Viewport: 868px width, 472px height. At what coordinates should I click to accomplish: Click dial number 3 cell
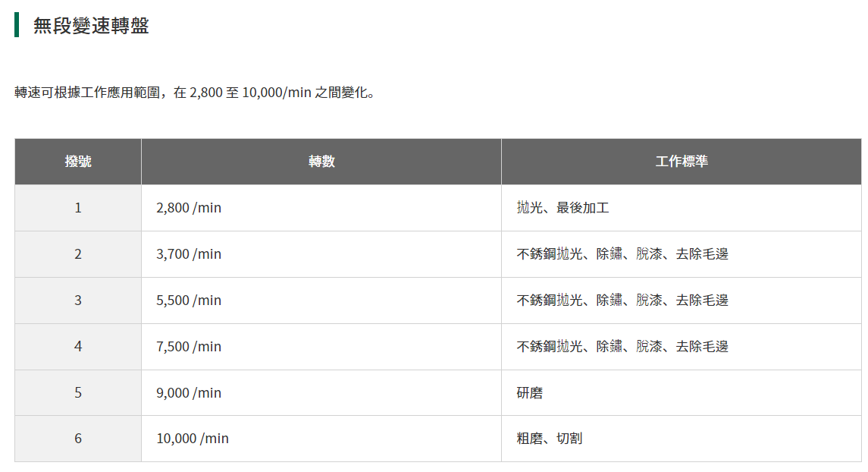click(78, 301)
